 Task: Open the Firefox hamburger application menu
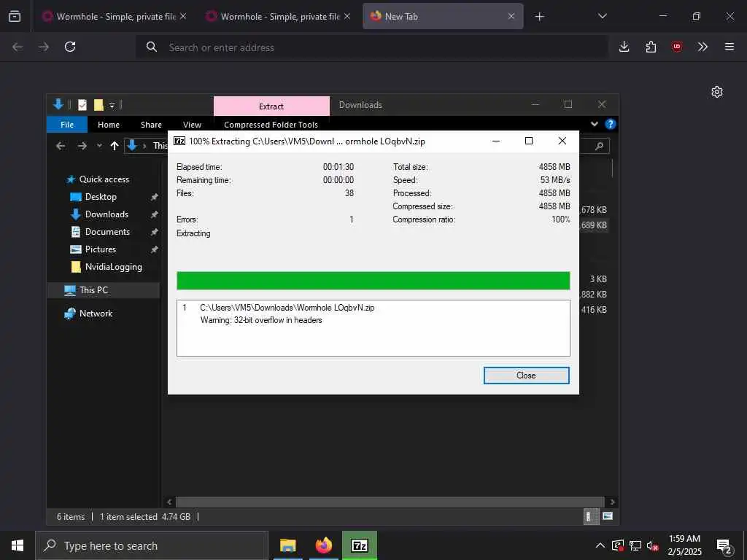click(729, 47)
